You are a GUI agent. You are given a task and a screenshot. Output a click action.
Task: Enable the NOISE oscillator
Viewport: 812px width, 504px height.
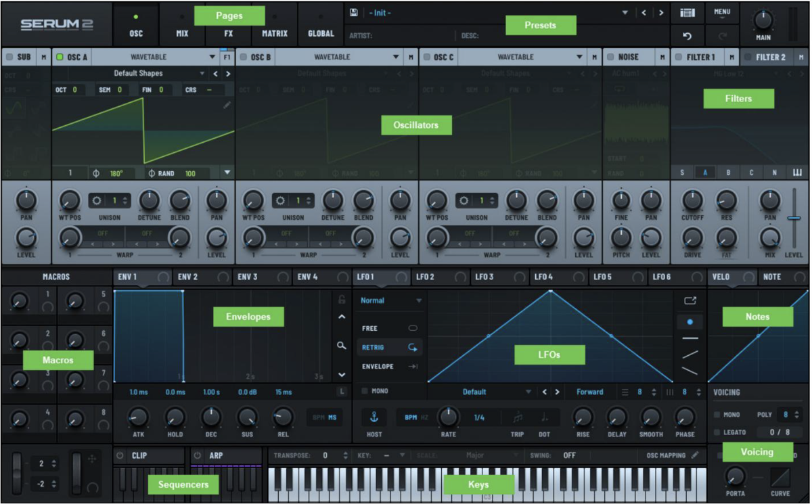pyautogui.click(x=610, y=57)
